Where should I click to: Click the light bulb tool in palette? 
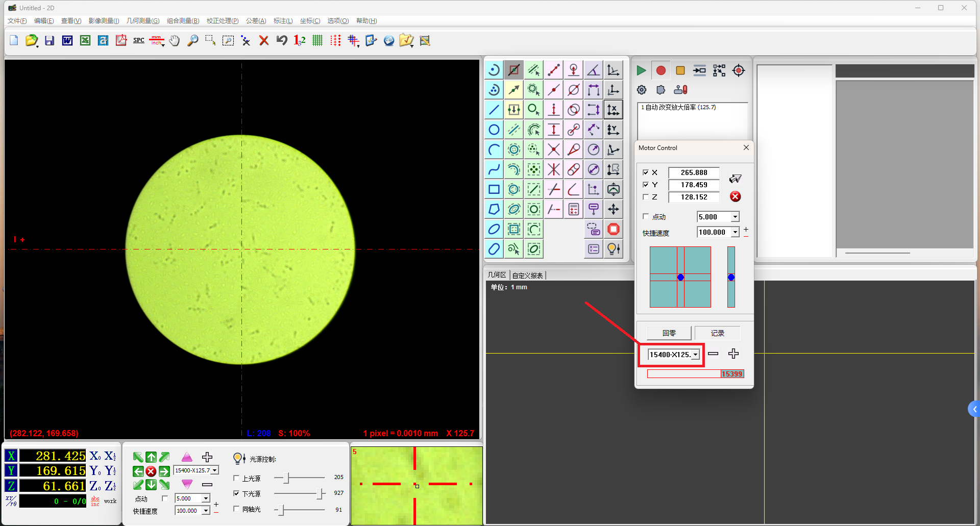coord(614,249)
